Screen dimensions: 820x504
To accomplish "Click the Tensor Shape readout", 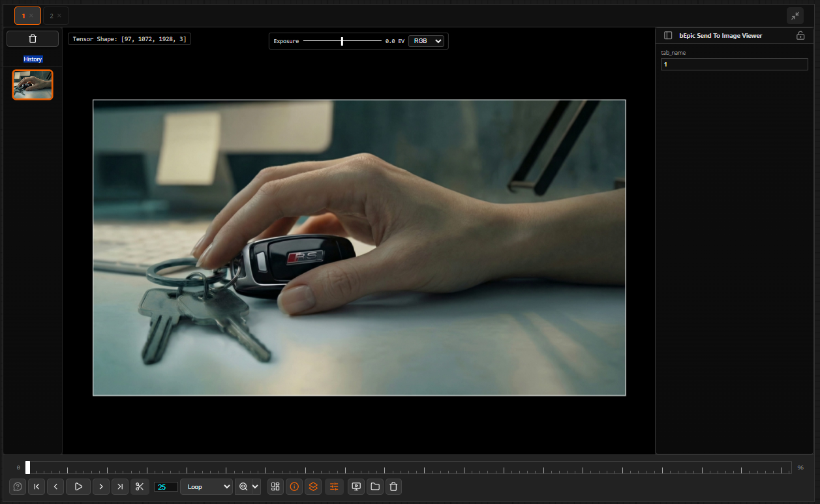I will 129,39.
